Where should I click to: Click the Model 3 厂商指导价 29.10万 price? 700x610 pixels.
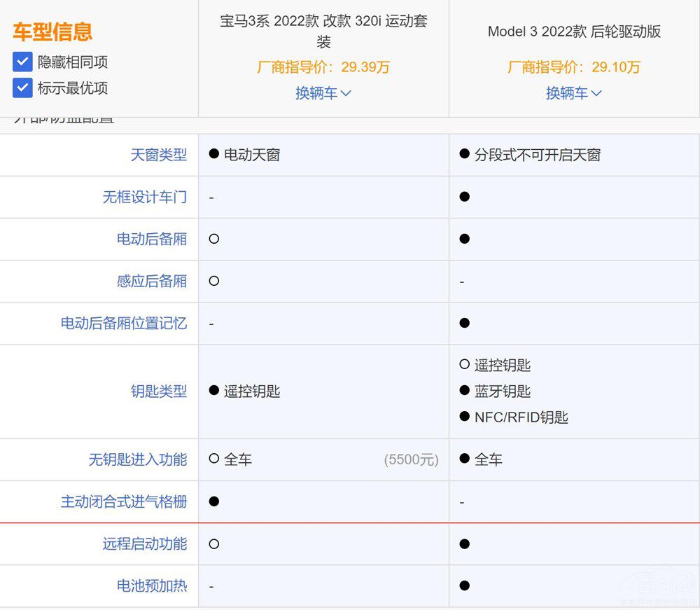574,67
